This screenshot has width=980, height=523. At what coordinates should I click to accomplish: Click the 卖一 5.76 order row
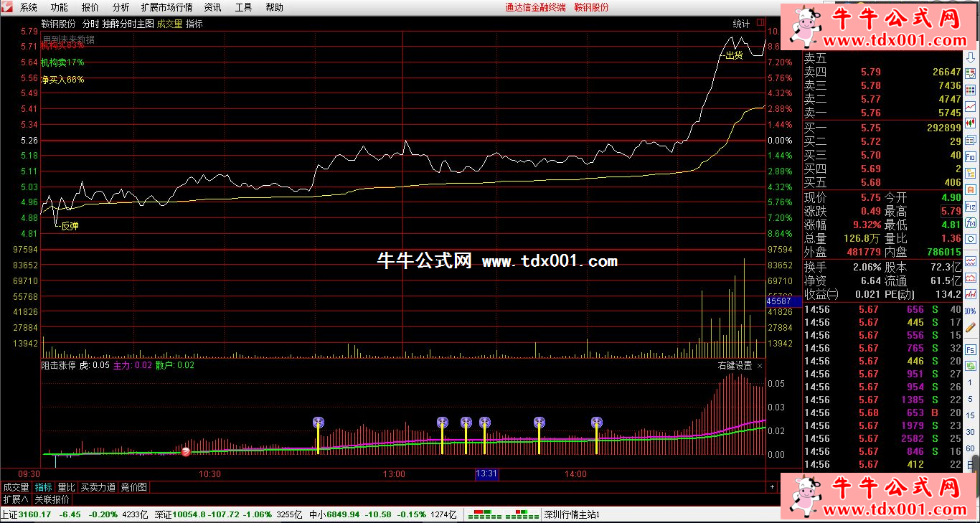click(x=882, y=113)
